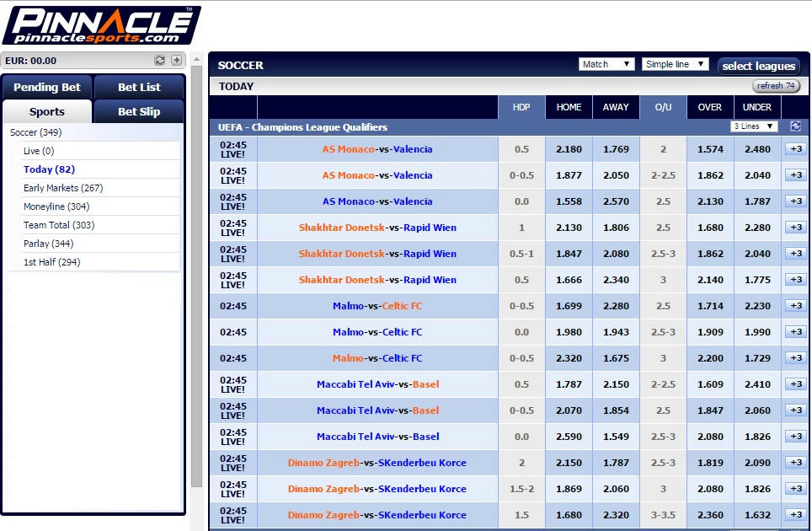Bet on Valencia away odds 1.769

(616, 149)
